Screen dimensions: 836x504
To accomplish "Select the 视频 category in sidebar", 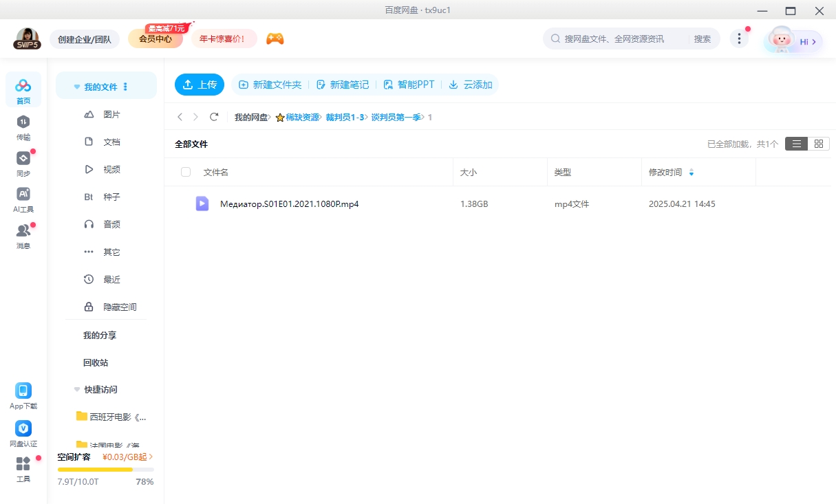I will tap(111, 169).
